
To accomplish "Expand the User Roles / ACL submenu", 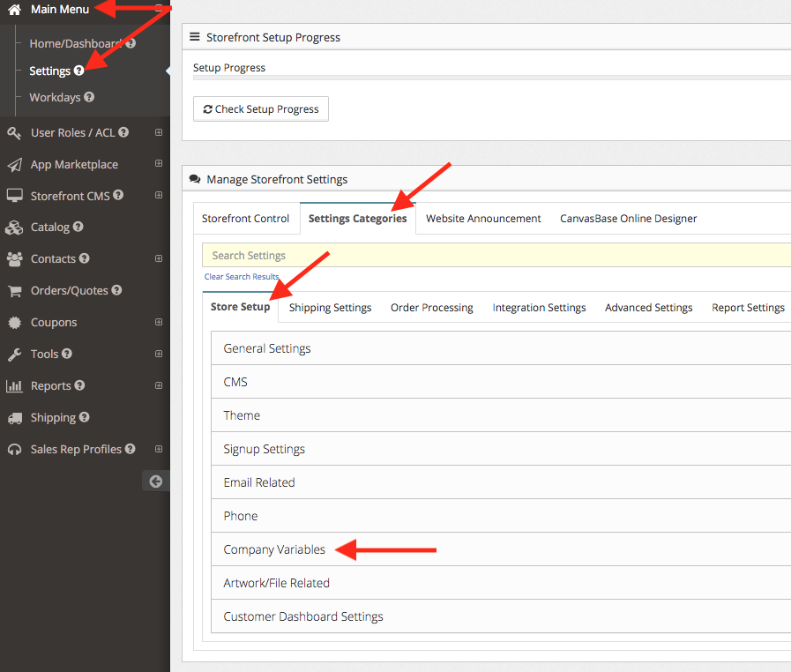I will (159, 133).
